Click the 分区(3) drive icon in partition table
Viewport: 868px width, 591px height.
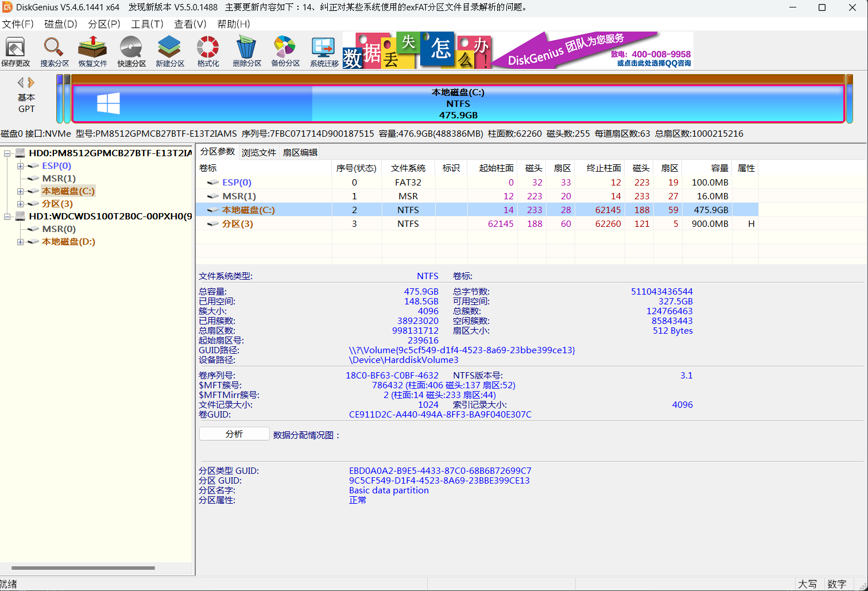(x=213, y=224)
